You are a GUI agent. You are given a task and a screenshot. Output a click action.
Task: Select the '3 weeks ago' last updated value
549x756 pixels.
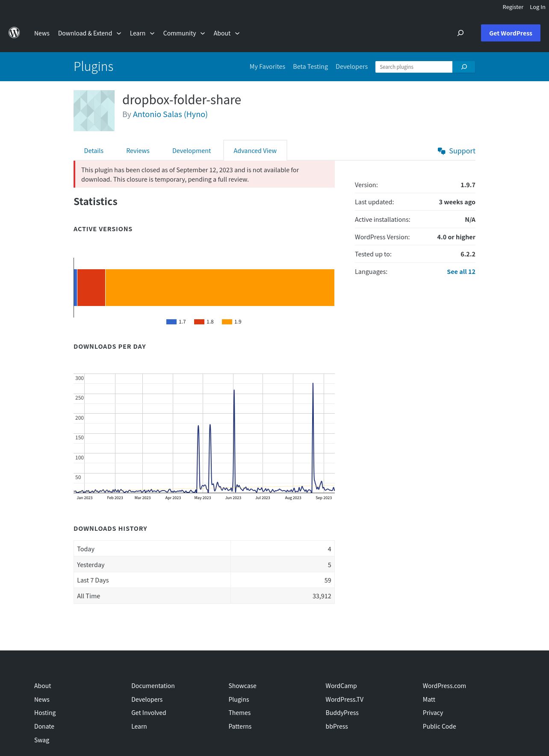tap(457, 202)
